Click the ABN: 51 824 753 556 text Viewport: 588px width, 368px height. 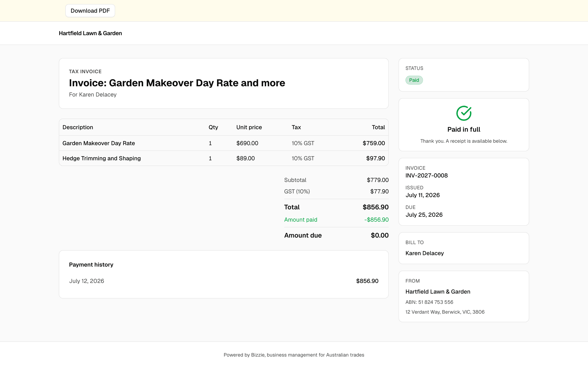click(429, 302)
